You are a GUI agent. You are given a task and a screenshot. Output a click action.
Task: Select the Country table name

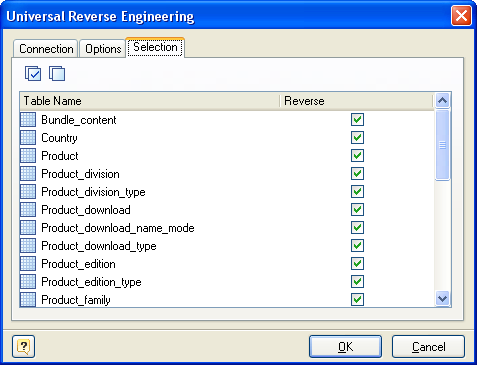pyautogui.click(x=59, y=138)
